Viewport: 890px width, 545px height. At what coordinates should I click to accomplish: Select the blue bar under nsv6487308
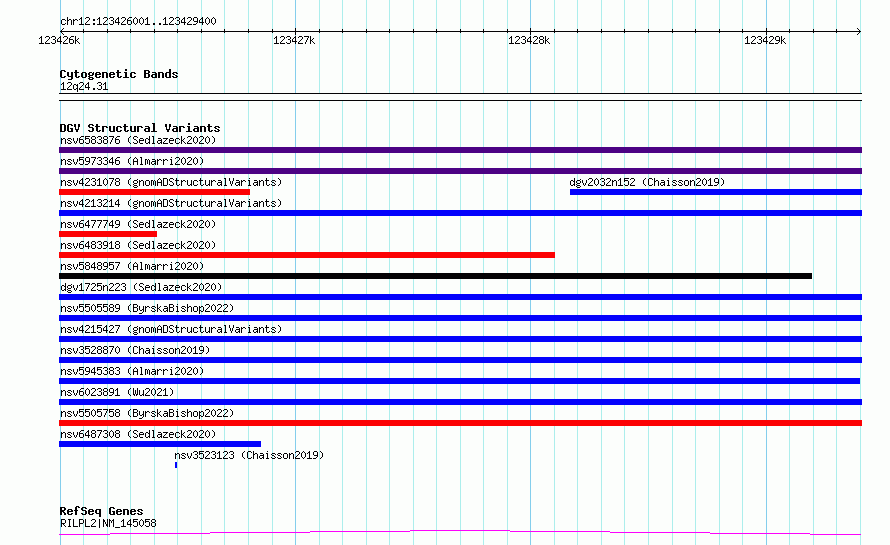[160, 444]
